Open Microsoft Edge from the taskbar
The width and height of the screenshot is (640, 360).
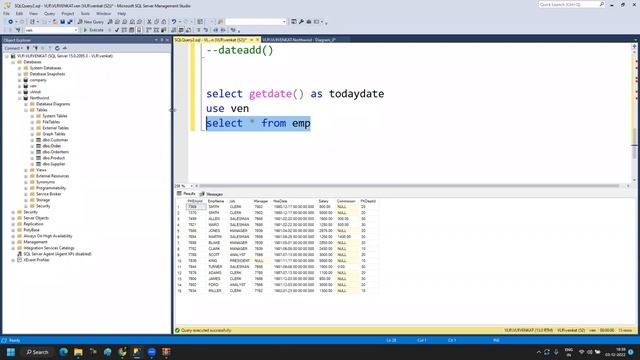pos(64,352)
